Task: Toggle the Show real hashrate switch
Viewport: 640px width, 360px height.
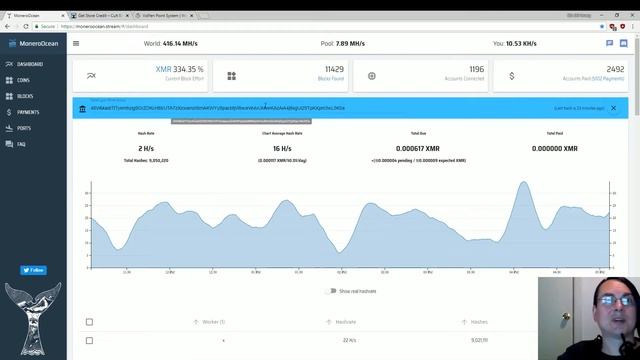Action: [331, 291]
